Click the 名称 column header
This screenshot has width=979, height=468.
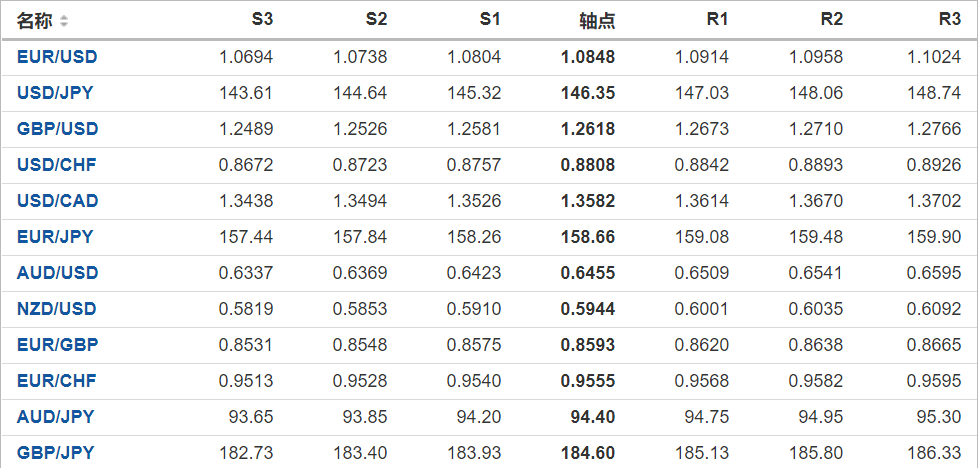click(35, 21)
